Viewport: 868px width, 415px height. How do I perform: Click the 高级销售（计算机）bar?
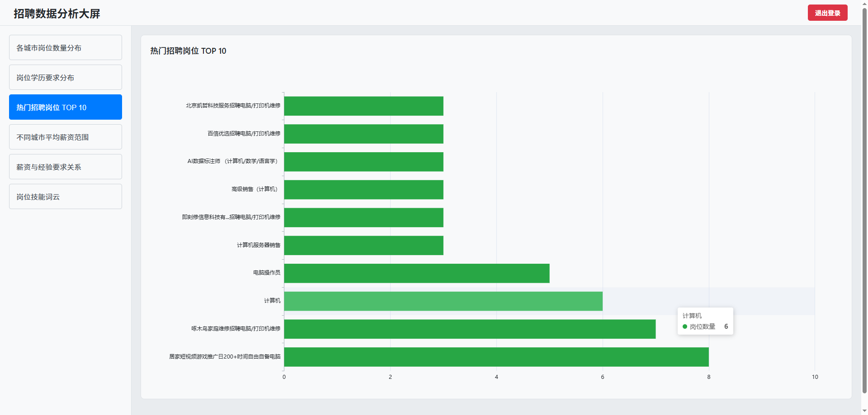tap(363, 190)
